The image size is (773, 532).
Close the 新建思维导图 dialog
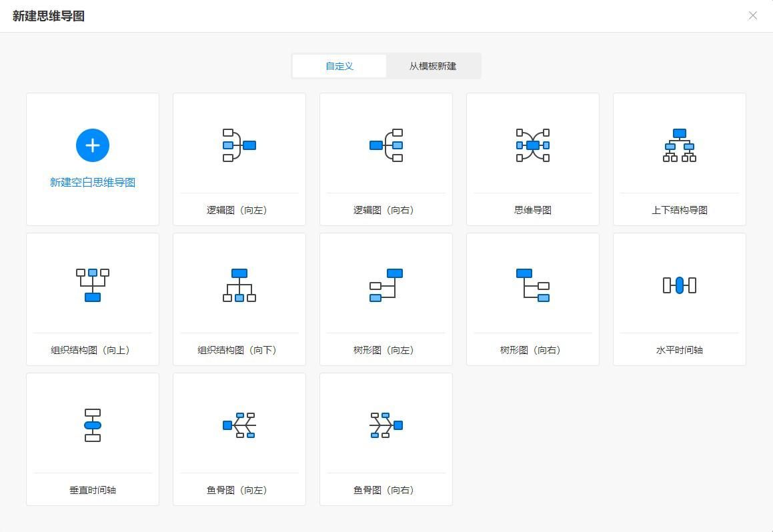(753, 16)
